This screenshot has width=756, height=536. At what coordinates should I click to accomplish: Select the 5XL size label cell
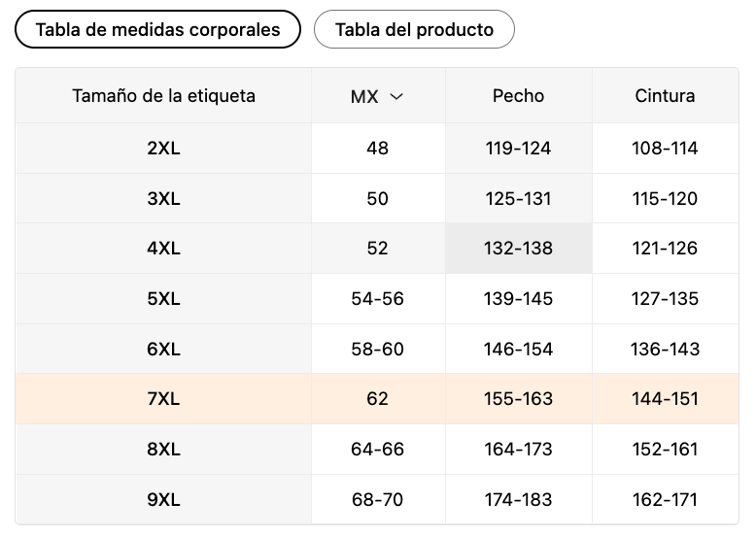click(163, 298)
